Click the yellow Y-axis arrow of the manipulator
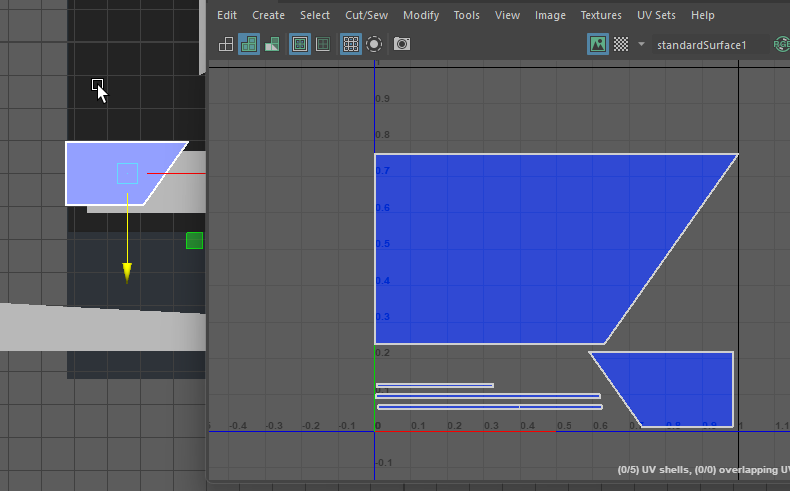Image resolution: width=790 pixels, height=491 pixels. click(x=127, y=272)
